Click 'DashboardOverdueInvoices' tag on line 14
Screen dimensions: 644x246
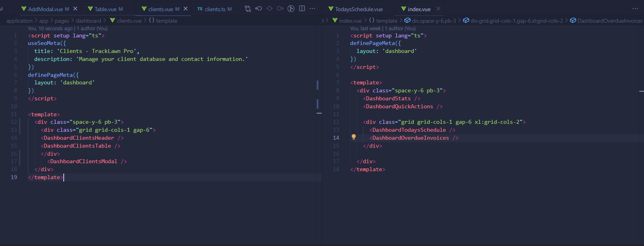pos(411,138)
